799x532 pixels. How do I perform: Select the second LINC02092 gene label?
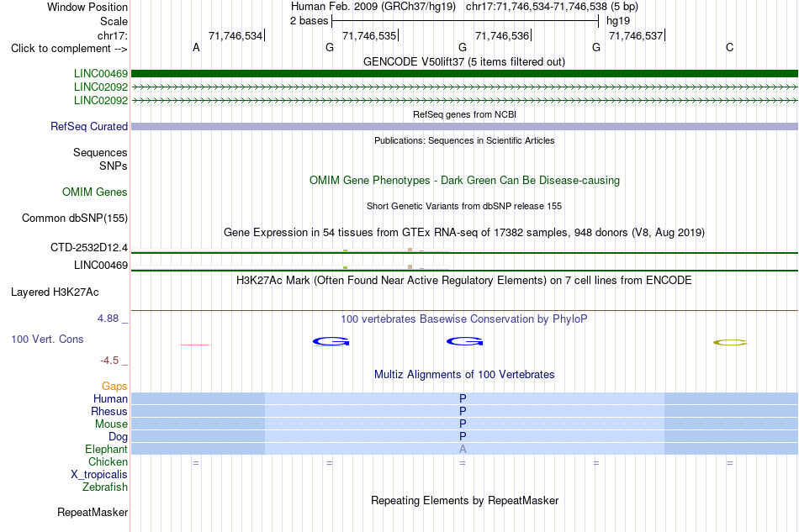tap(100, 100)
